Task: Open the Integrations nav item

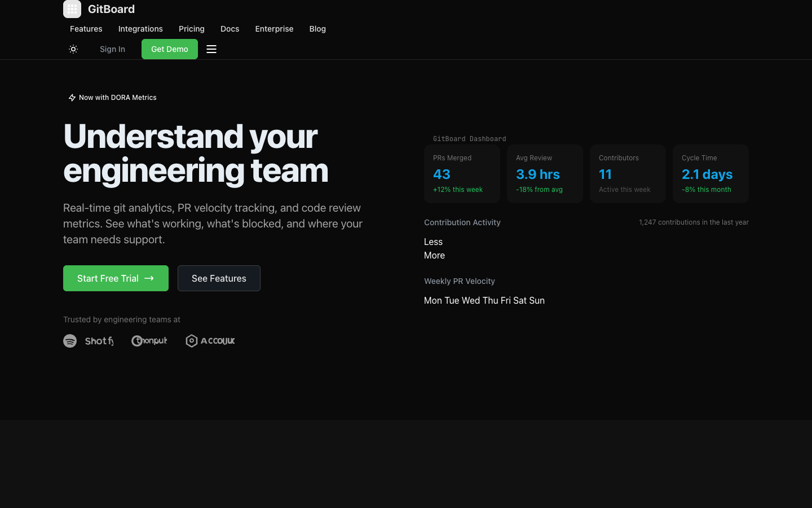Action: coord(140,29)
